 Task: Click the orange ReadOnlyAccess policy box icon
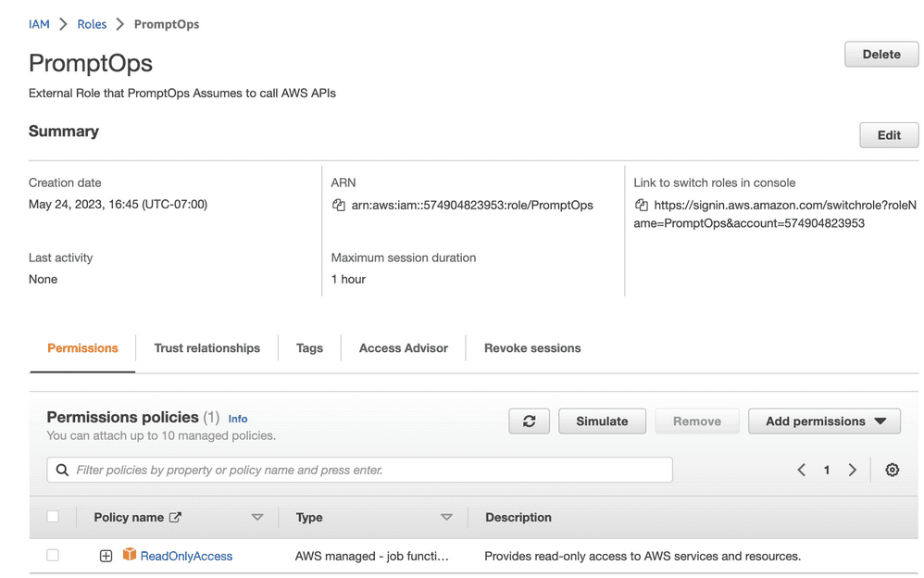tap(130, 555)
